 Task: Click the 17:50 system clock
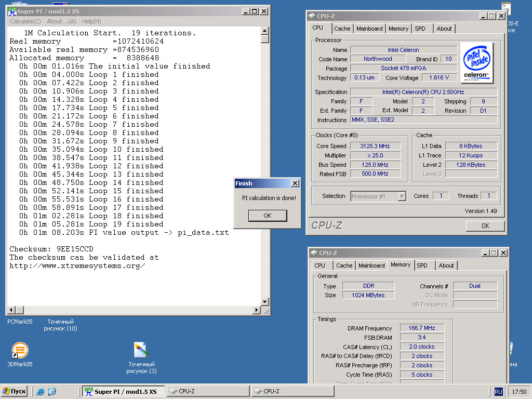(519, 392)
